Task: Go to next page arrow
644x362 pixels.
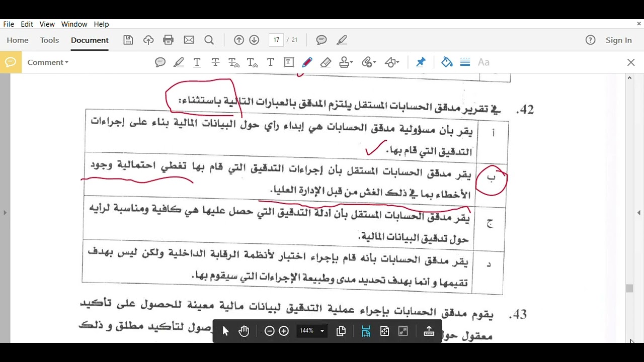Action: tap(254, 40)
